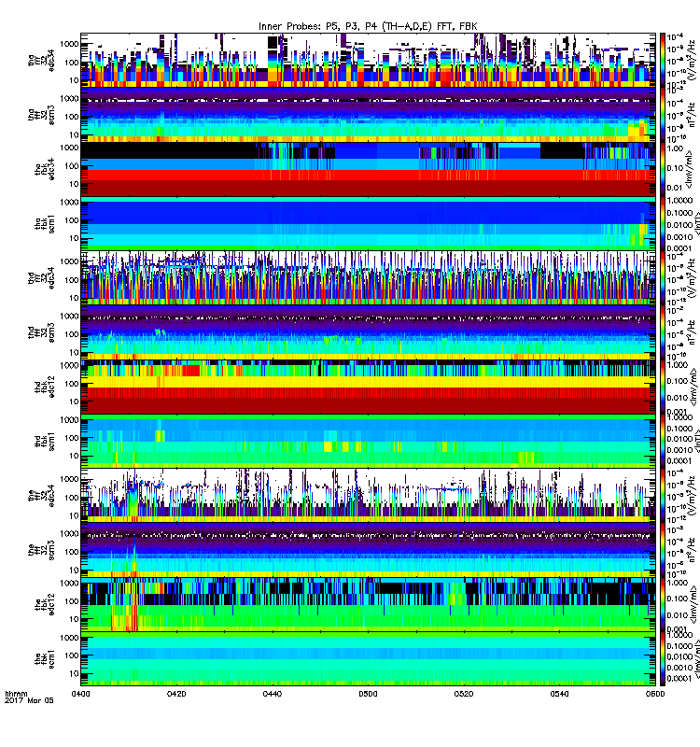The width and height of the screenshot is (700, 747).
Task: Select the 0400 time axis label
Action: pos(80,694)
